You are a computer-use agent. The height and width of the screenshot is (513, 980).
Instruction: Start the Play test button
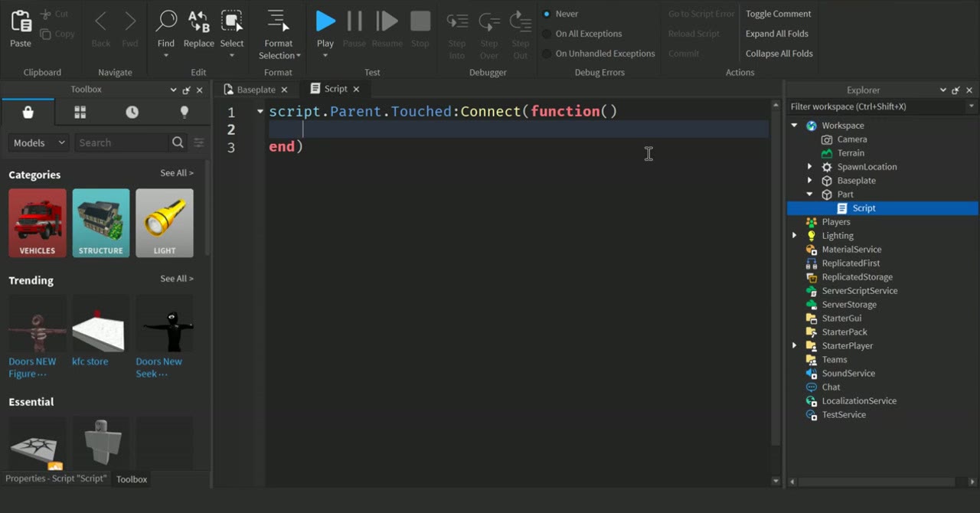[x=325, y=21]
